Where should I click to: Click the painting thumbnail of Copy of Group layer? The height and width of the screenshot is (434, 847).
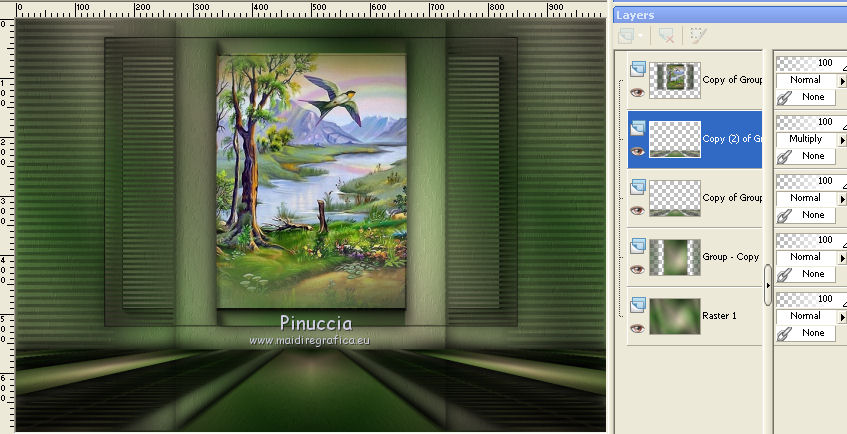[675, 81]
